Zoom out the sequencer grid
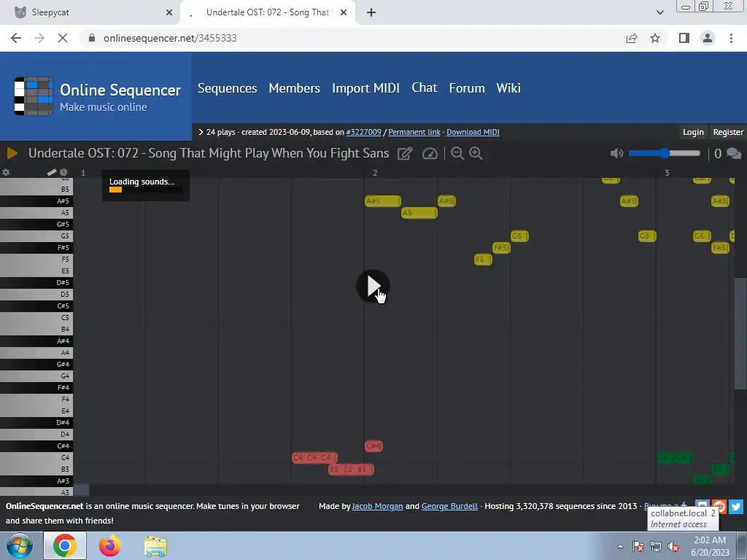The height and width of the screenshot is (560, 747). 457,153
